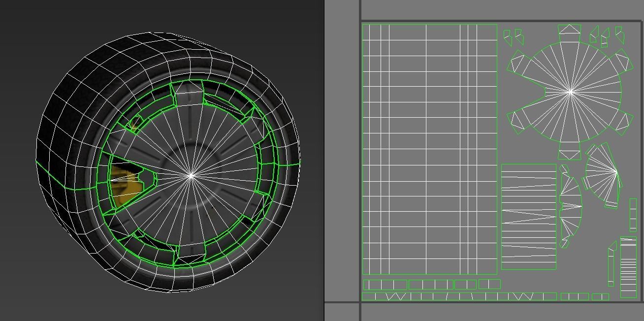Select the fan-shaped UV island

click(603, 175)
